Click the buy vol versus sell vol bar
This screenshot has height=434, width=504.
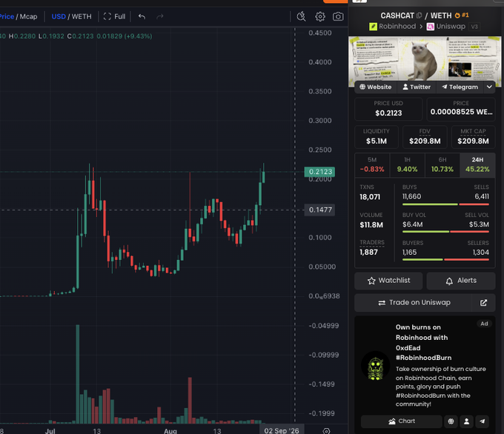445,232
